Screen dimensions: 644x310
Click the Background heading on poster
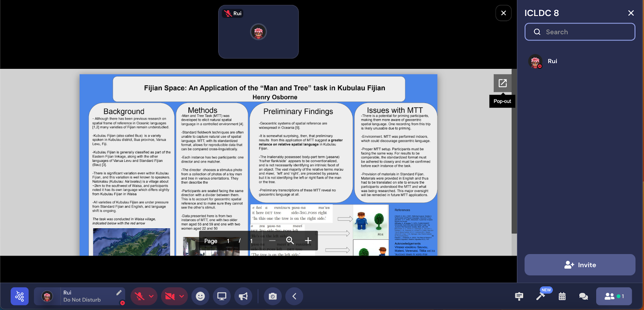pos(124,112)
